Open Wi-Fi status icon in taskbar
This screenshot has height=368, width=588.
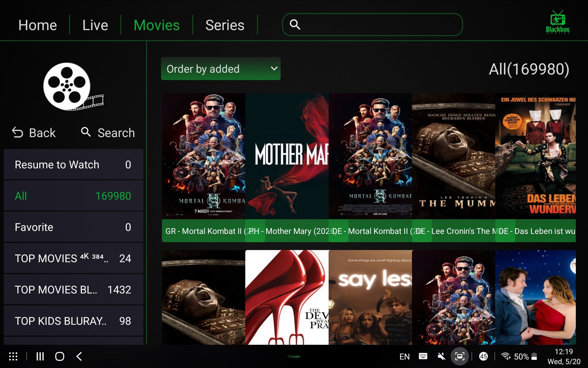pos(506,356)
